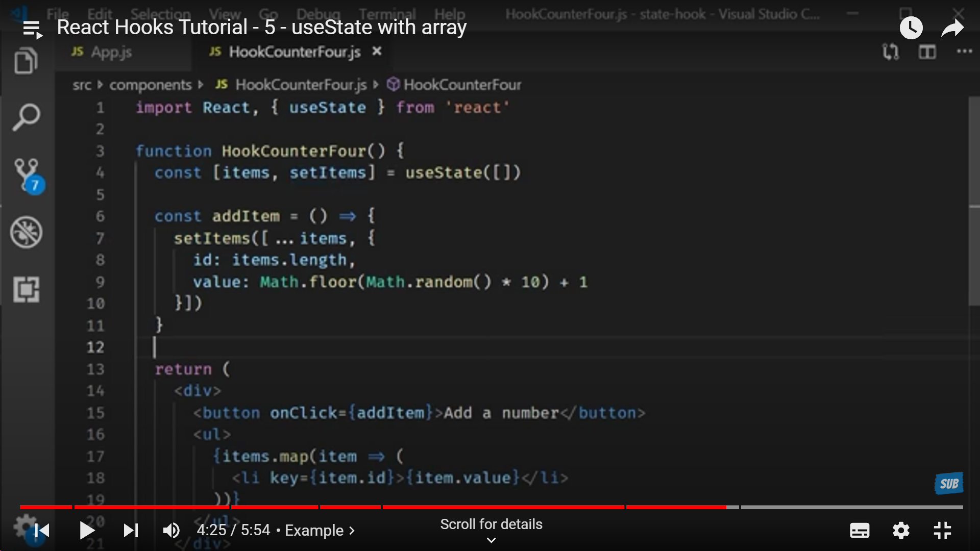This screenshot has width=980, height=551.
Task: Open VS Code Explorer files icon
Action: (x=26, y=61)
